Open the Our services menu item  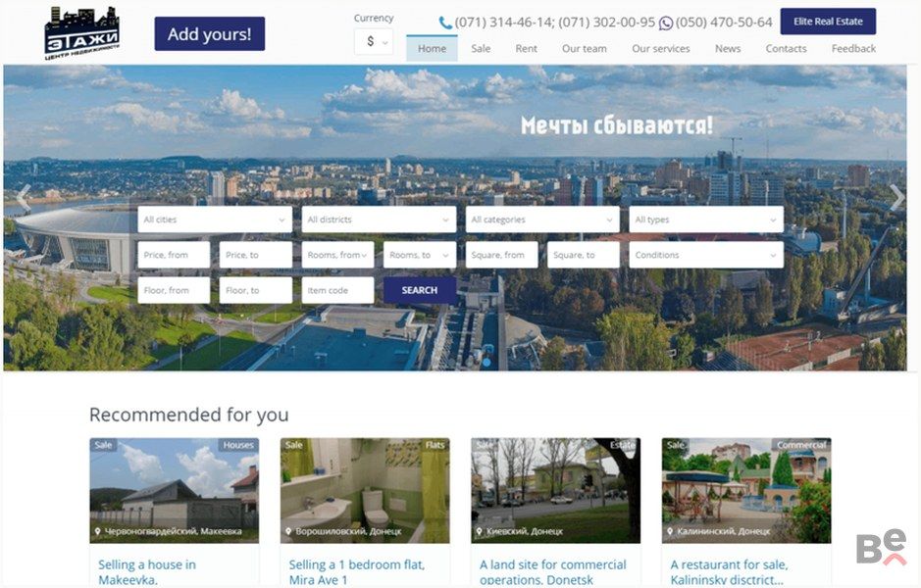point(661,49)
